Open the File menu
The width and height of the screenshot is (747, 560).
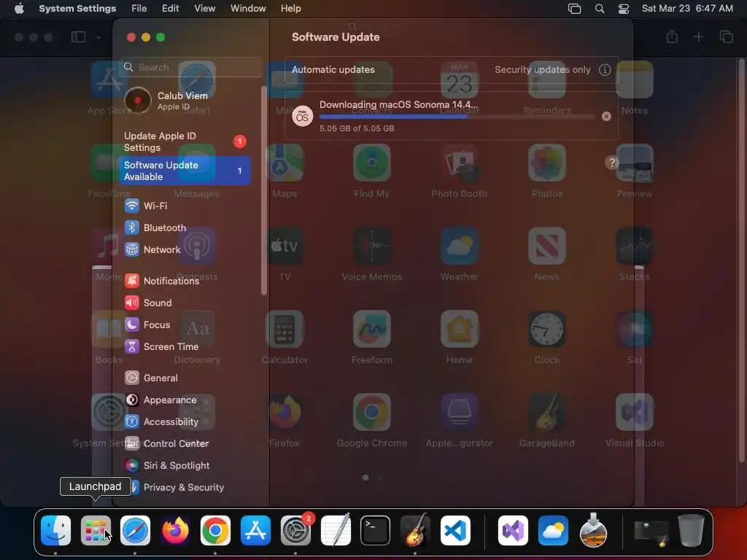(x=139, y=9)
